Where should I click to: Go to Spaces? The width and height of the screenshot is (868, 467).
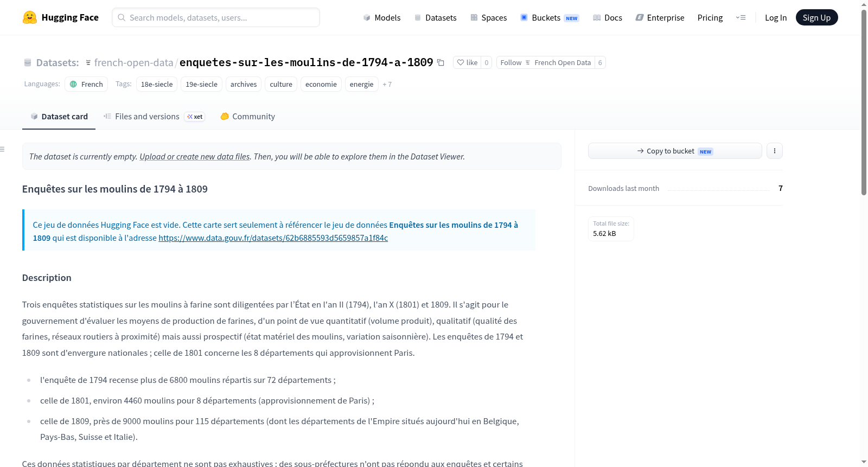[x=488, y=18]
